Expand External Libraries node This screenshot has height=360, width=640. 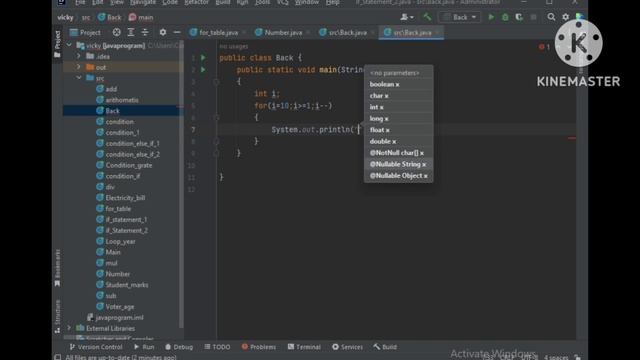click(x=69, y=328)
